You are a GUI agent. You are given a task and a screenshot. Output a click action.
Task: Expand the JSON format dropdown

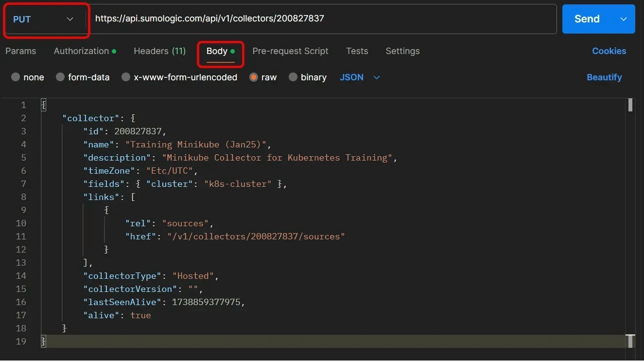[x=360, y=77]
